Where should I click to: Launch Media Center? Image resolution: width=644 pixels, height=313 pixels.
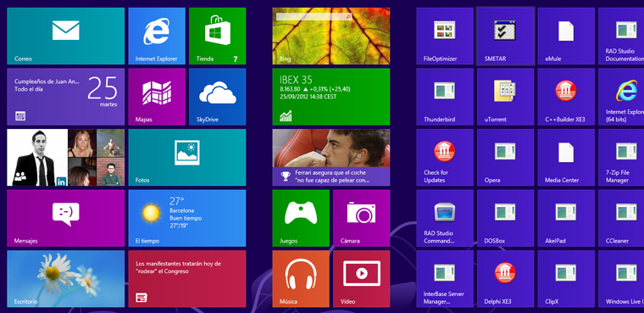click(x=566, y=158)
